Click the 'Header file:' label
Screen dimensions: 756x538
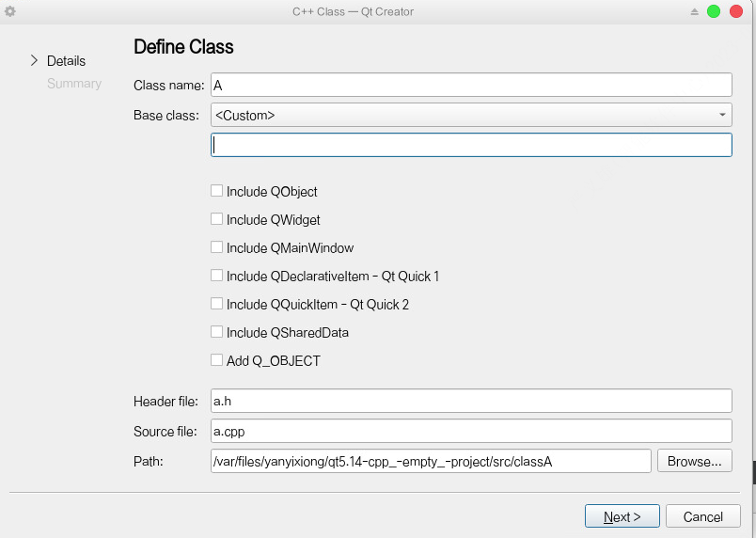(165, 402)
